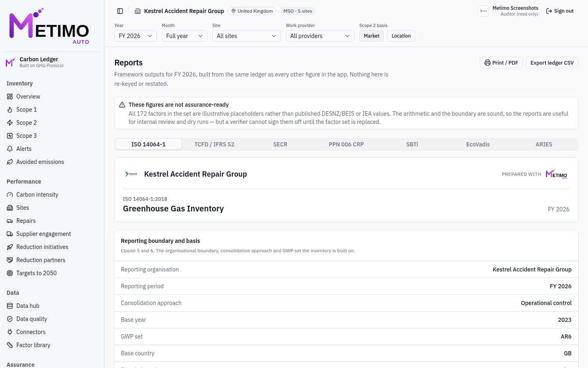Select the ISO 14064-1 tab
Image resolution: width=588 pixels, height=368 pixels.
pyautogui.click(x=149, y=144)
